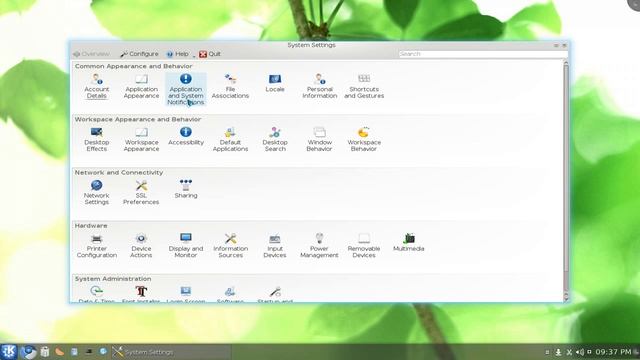Open Application and System Notifications
This screenshot has height=360, width=640.
(x=186, y=89)
